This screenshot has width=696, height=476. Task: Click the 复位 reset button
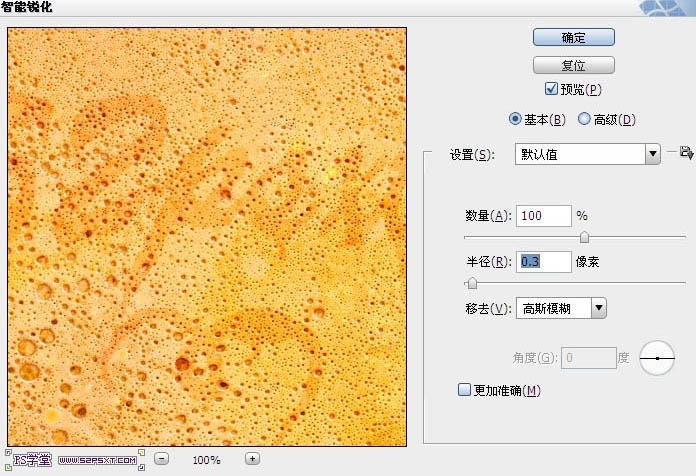click(x=573, y=65)
